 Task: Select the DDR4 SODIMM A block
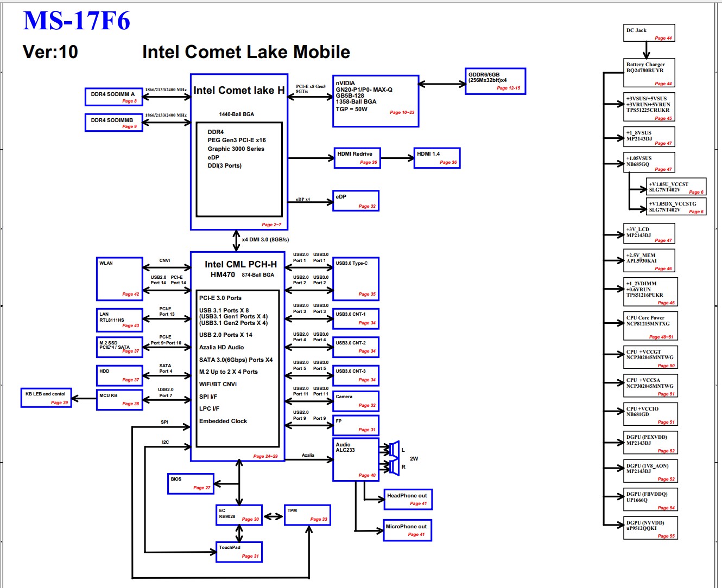[x=114, y=97]
